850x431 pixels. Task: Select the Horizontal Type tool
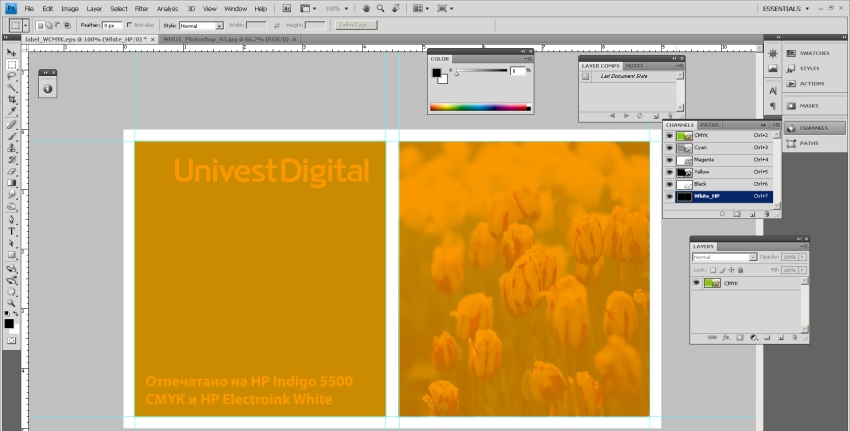pos(11,231)
